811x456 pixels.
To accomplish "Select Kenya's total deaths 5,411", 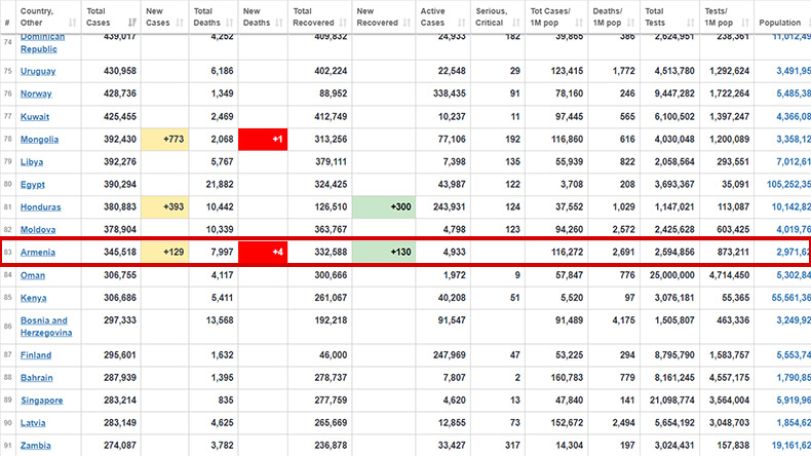I will [222, 298].
